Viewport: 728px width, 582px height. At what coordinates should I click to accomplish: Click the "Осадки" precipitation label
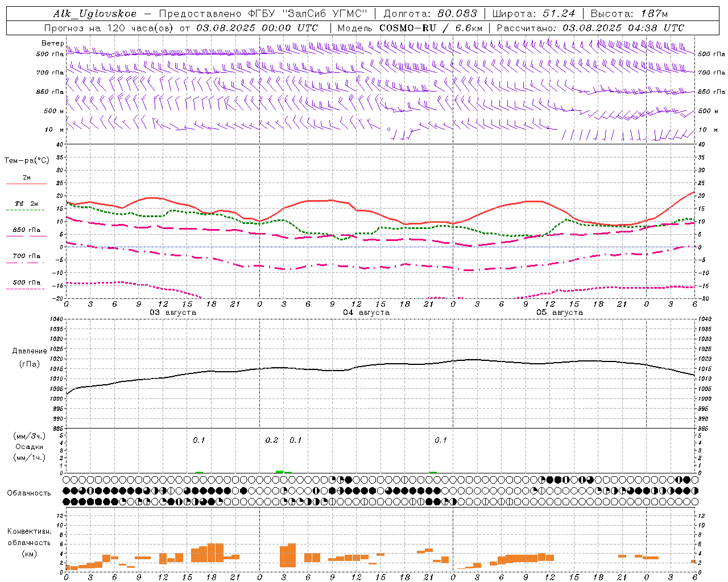30,447
